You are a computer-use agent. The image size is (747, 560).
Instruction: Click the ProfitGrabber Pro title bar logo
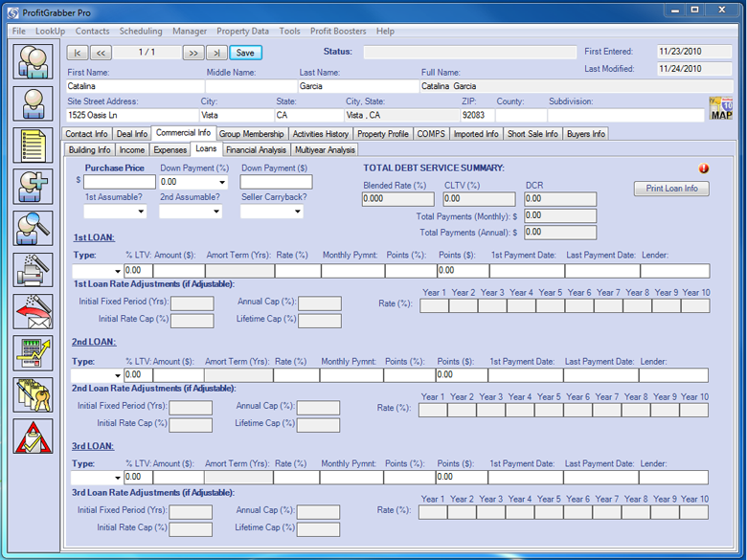coord(12,12)
